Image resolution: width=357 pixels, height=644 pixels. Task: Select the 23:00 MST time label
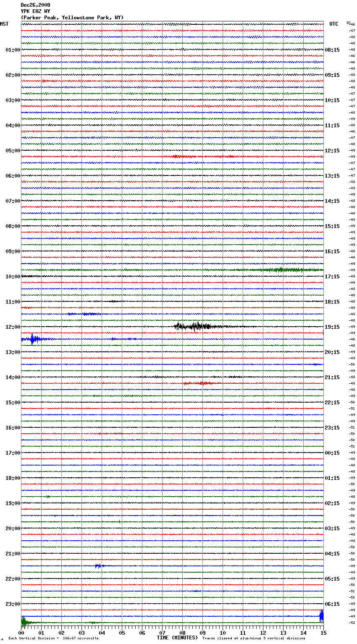(13, 604)
